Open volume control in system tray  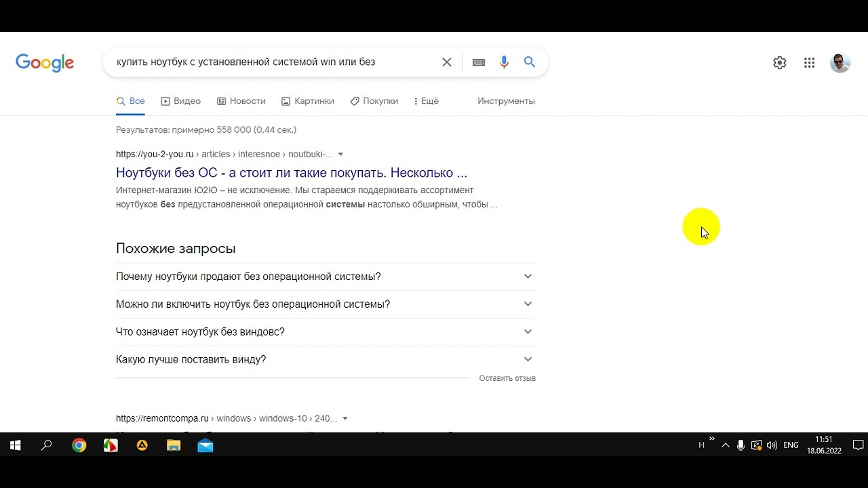coord(772,445)
